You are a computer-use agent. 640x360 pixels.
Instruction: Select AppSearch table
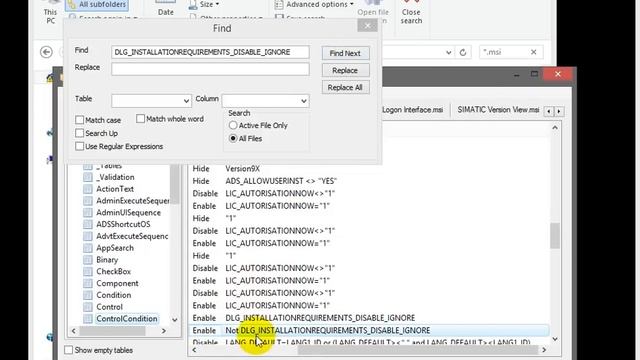point(115,248)
